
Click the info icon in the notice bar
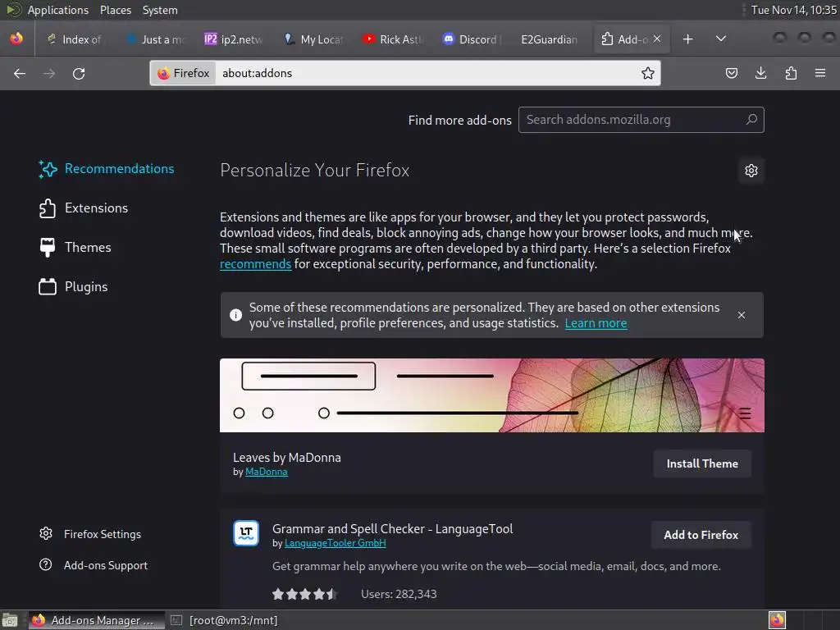[235, 315]
